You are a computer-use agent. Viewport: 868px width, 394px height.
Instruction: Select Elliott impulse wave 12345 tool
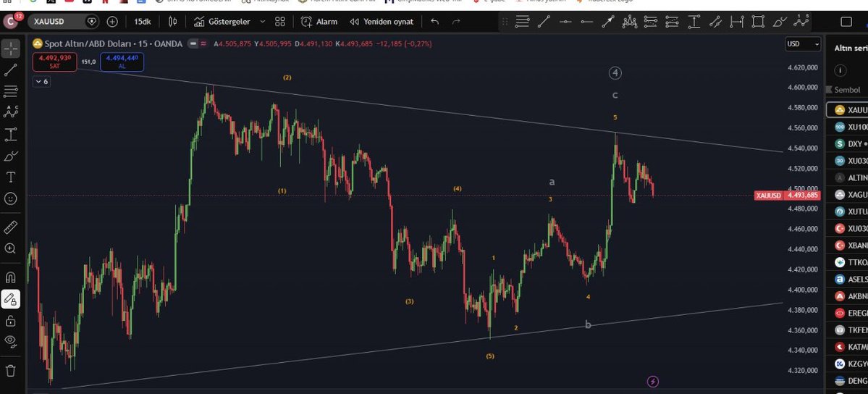point(801,22)
